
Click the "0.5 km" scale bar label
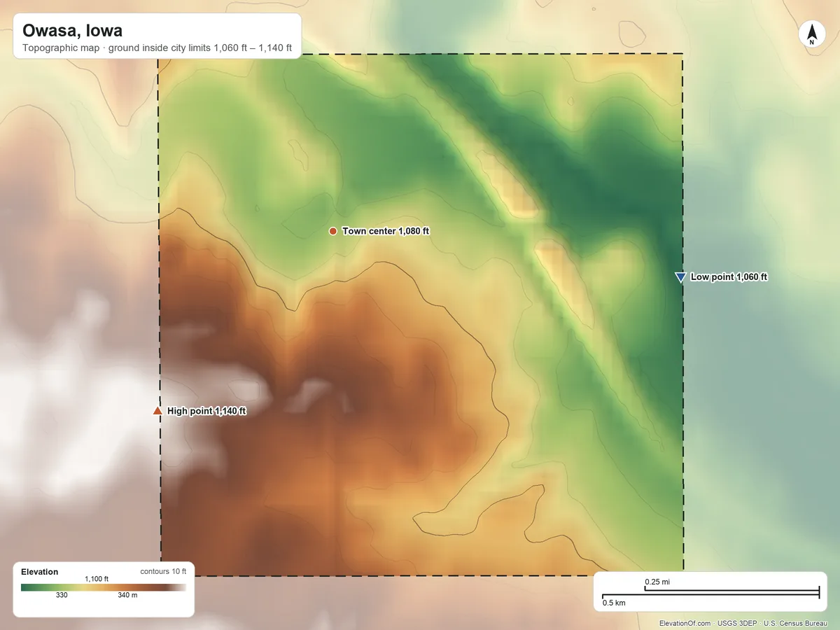tap(614, 603)
